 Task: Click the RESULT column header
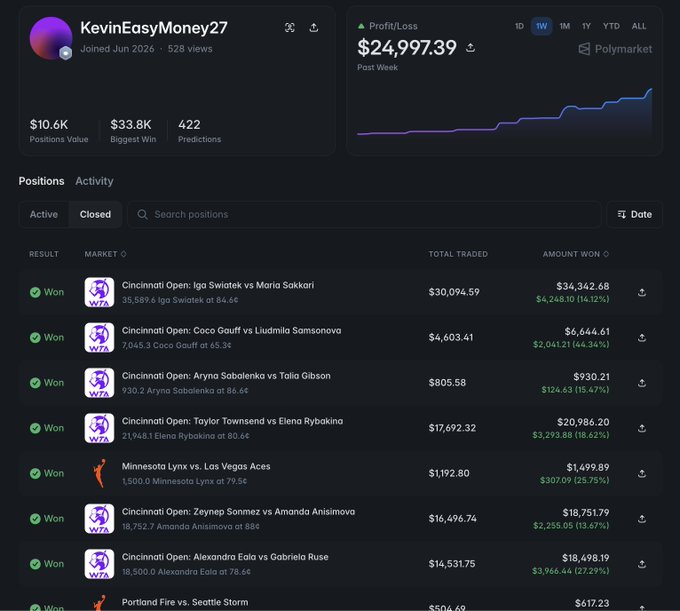(44, 254)
